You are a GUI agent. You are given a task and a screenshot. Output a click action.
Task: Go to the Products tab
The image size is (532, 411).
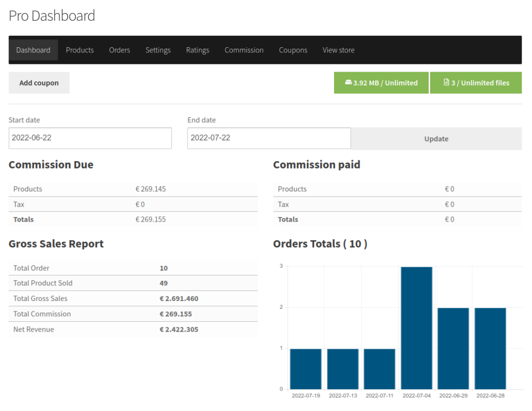(x=79, y=50)
